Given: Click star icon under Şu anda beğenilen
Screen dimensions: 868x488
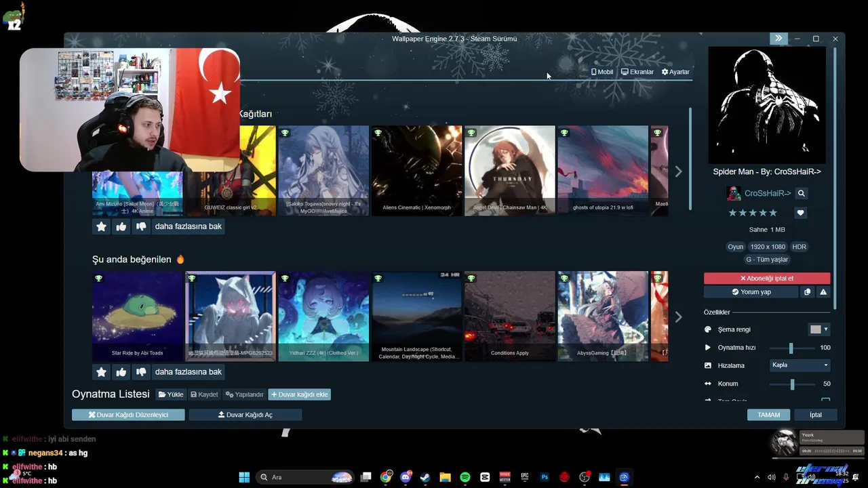Looking at the screenshot, I should pos(101,371).
